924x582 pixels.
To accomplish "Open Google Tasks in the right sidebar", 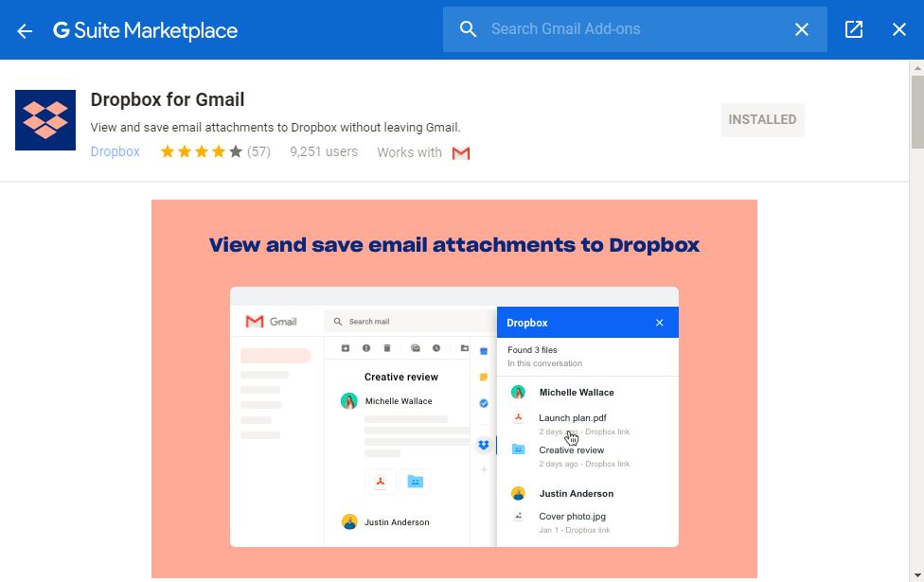I will pyautogui.click(x=484, y=401).
